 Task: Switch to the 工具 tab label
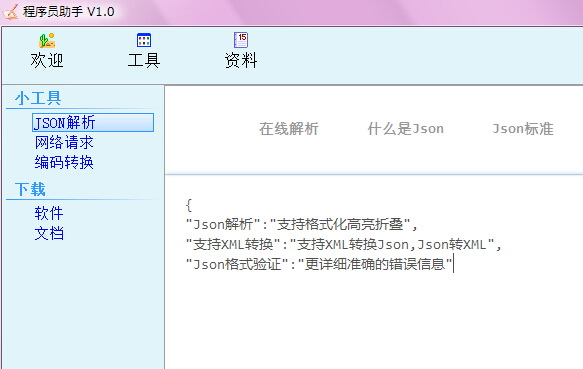144,60
